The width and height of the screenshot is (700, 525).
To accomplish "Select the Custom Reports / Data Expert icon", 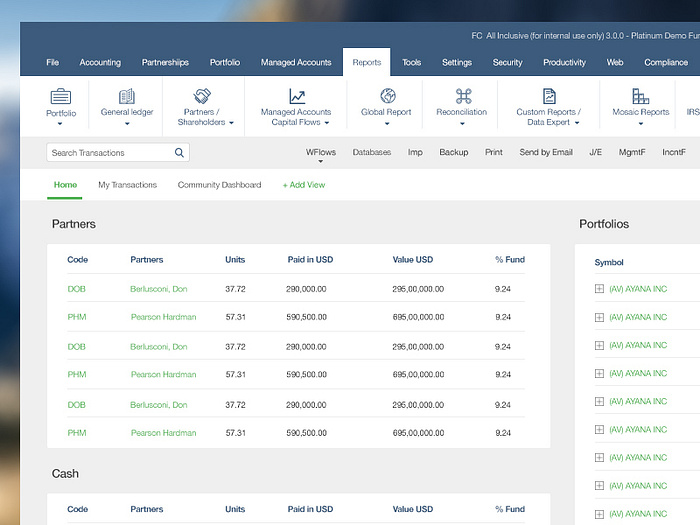I will click(x=549, y=96).
